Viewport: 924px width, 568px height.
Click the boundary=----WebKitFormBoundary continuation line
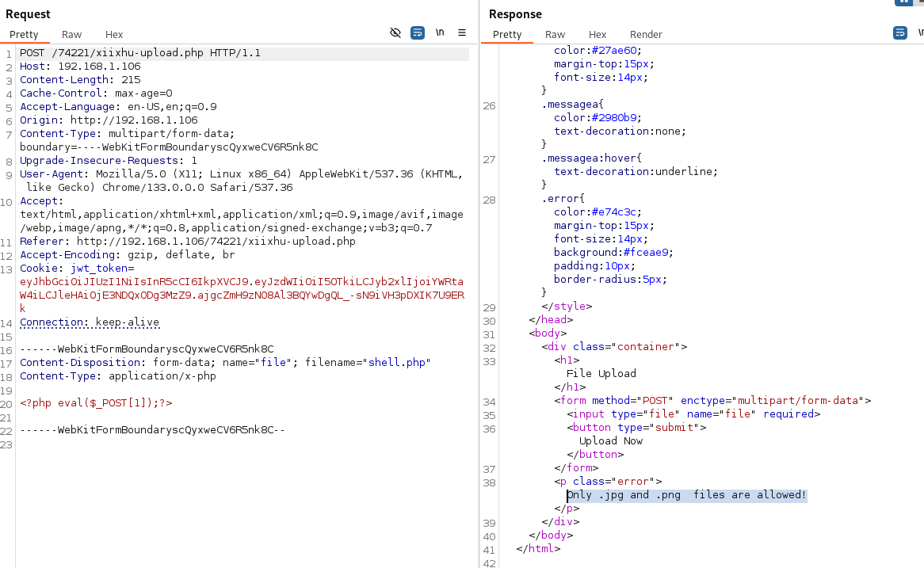(169, 147)
